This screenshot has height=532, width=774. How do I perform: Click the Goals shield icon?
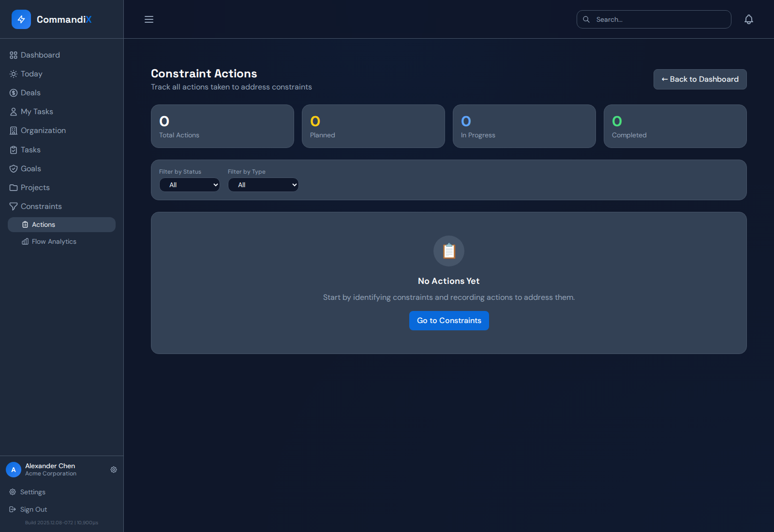(14, 169)
